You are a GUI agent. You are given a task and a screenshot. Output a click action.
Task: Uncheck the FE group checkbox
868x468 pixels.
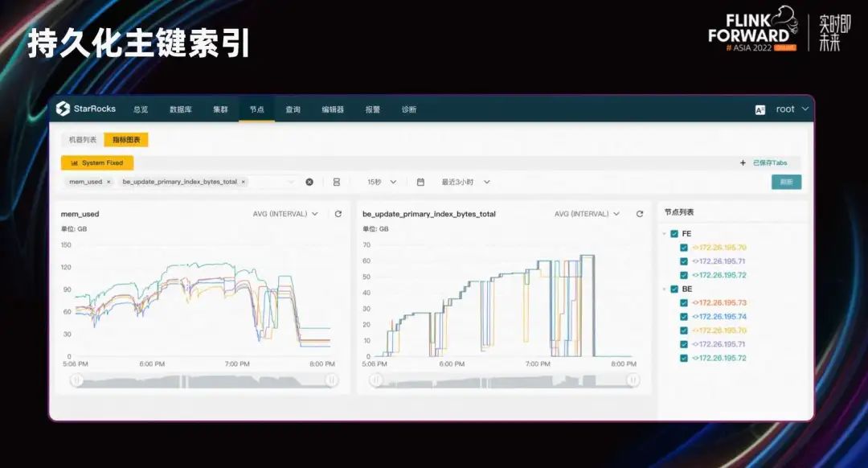pos(674,234)
